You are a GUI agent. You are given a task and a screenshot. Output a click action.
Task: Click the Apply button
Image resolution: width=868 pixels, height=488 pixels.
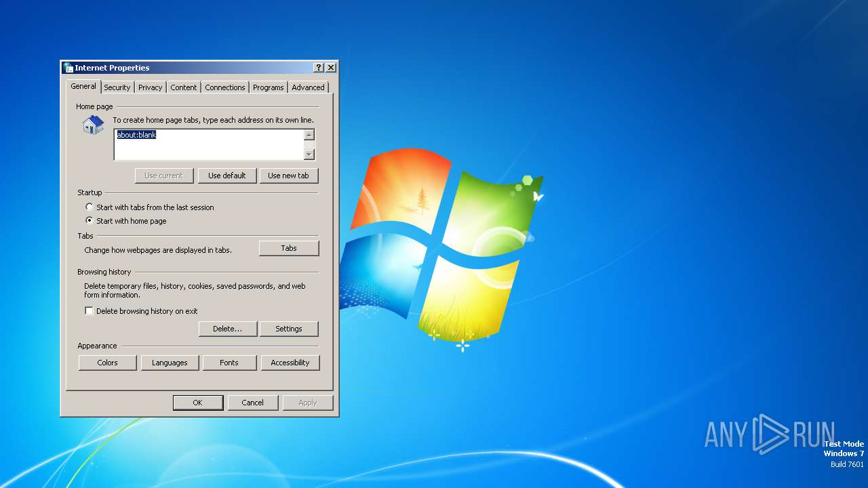[x=308, y=403]
